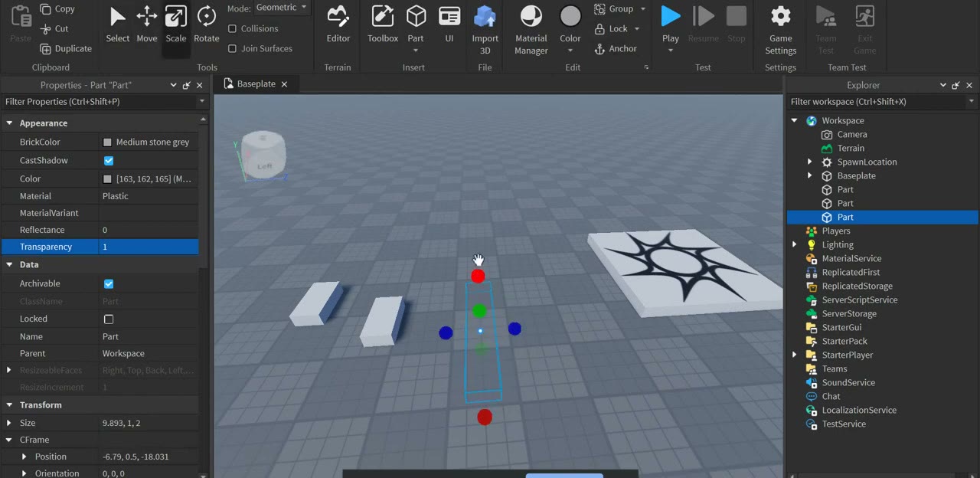
Task: Check the Locked property
Action: (109, 319)
